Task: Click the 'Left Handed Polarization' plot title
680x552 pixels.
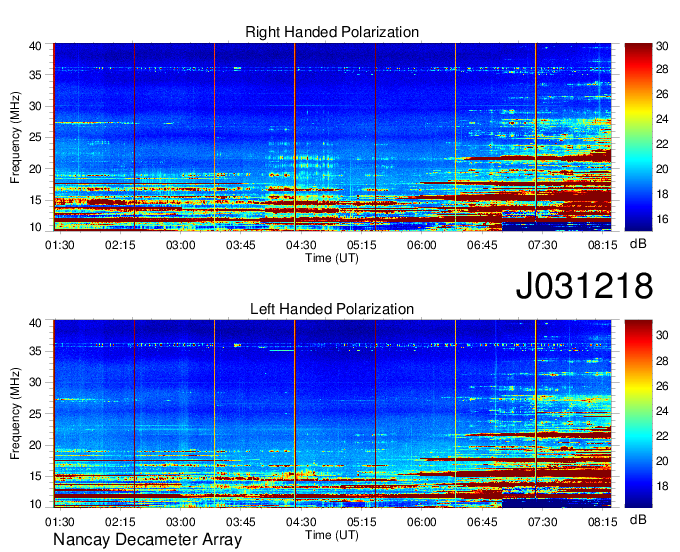Action: [332, 309]
